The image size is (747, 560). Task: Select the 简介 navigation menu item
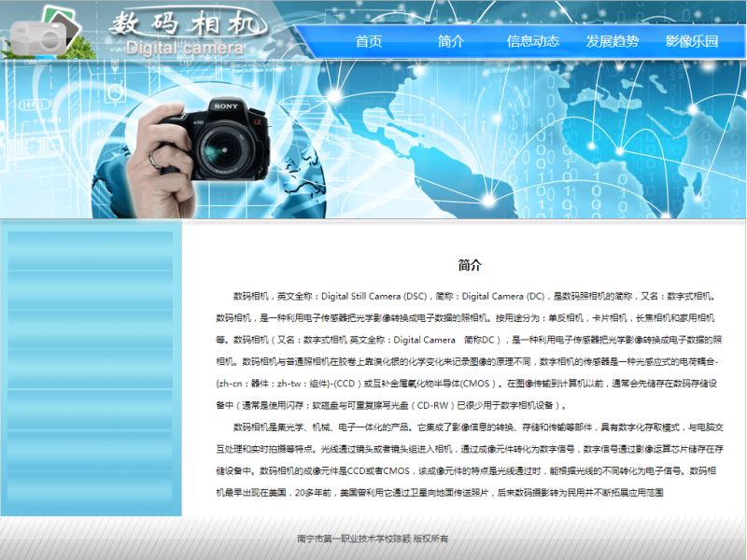coord(451,41)
